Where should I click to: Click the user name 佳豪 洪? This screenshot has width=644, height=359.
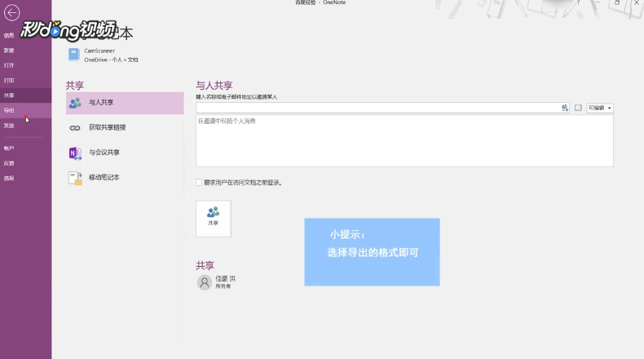coord(226,278)
